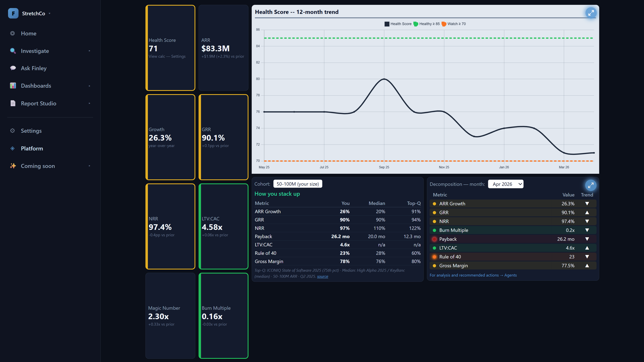Click the Home sidebar icon
644x362 pixels.
click(x=12, y=33)
